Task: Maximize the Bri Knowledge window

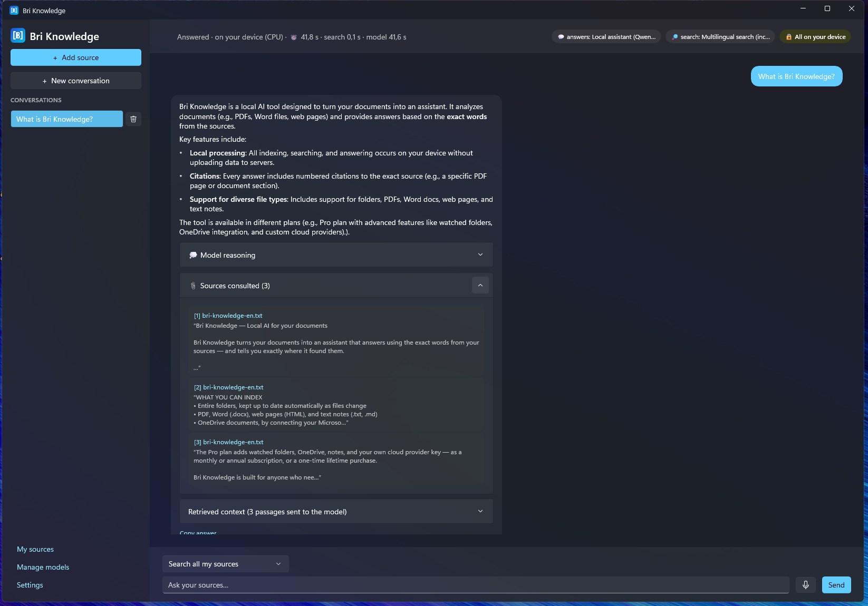Action: (x=827, y=8)
